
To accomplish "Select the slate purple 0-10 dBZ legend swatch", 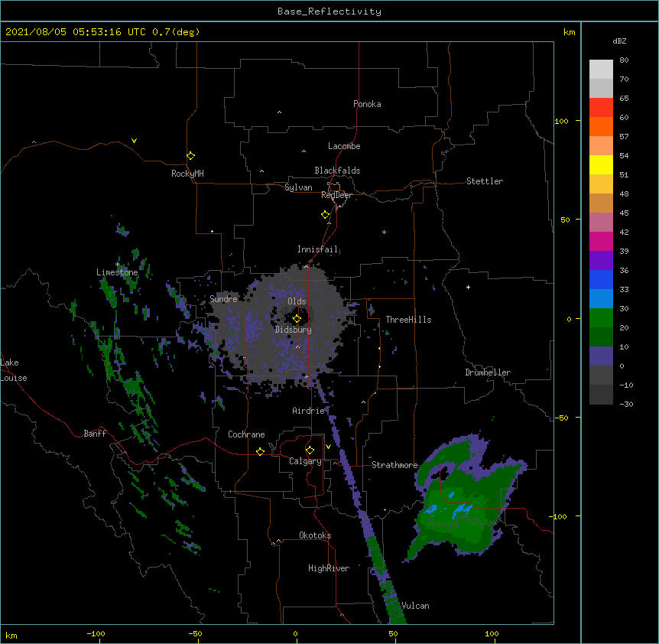I will pyautogui.click(x=601, y=356).
